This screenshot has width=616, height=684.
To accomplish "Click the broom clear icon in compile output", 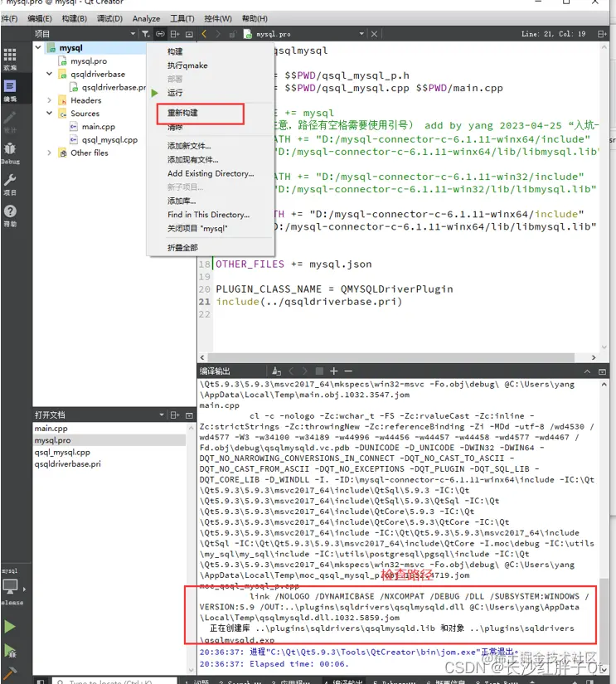I will [x=277, y=371].
